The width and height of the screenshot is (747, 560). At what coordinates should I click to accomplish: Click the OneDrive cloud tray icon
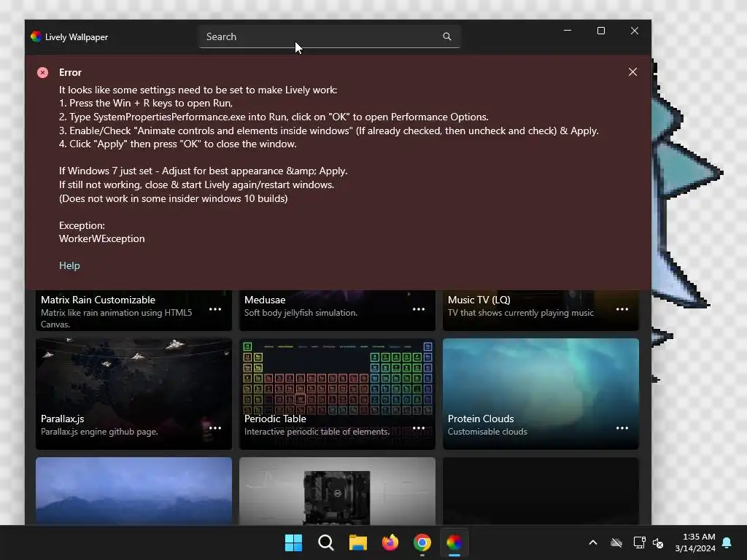pyautogui.click(x=616, y=542)
